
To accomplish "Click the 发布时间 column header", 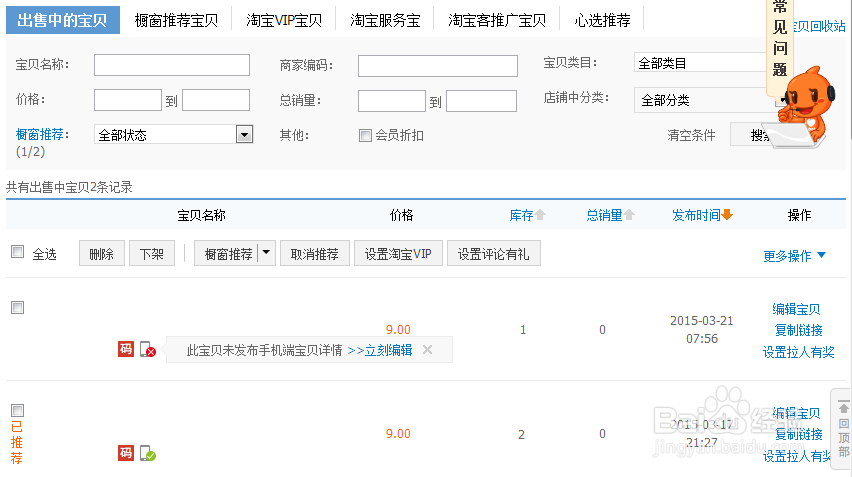I will [697, 215].
